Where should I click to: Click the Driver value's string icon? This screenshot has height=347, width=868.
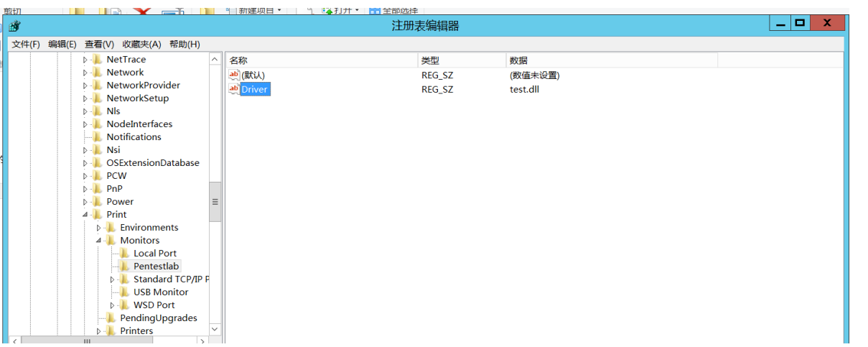pyautogui.click(x=233, y=89)
